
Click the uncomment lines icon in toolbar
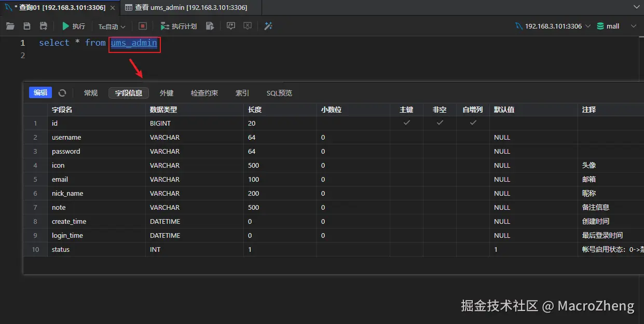[248, 26]
